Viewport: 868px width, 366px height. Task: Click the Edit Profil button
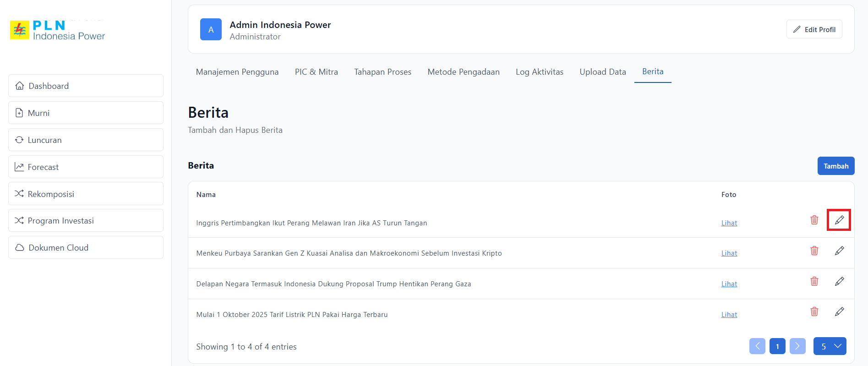[x=814, y=29]
